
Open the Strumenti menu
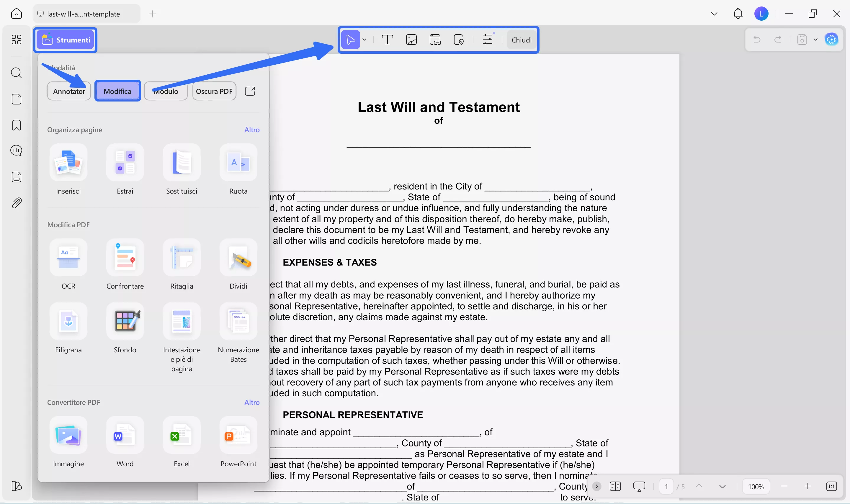tap(65, 40)
